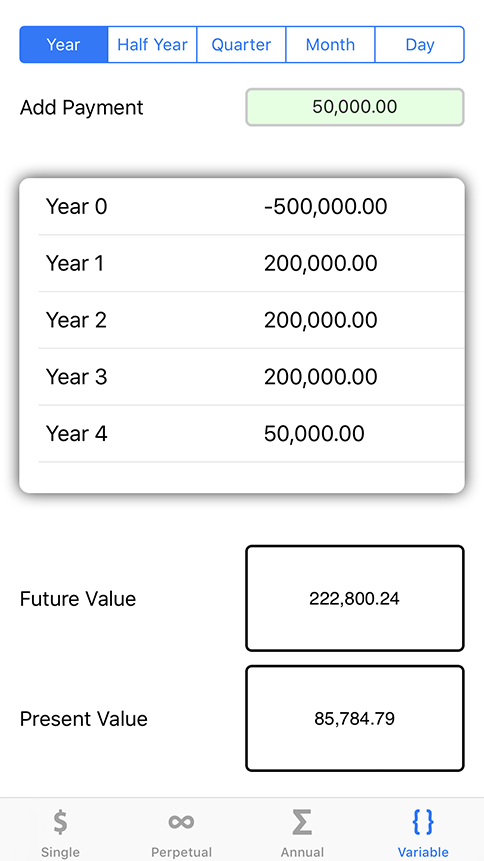Click the -500,000.00 value in Year 0
The image size is (484, 861).
[x=325, y=207]
